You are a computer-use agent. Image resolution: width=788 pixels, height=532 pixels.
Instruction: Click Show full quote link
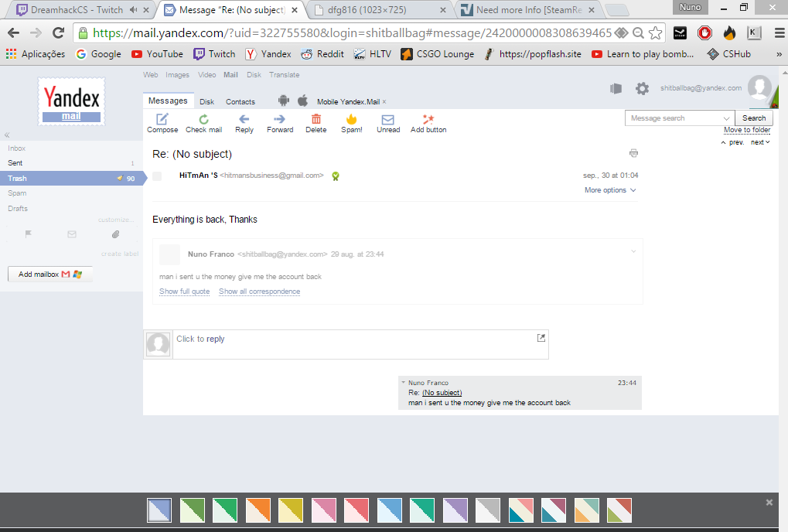pos(184,292)
